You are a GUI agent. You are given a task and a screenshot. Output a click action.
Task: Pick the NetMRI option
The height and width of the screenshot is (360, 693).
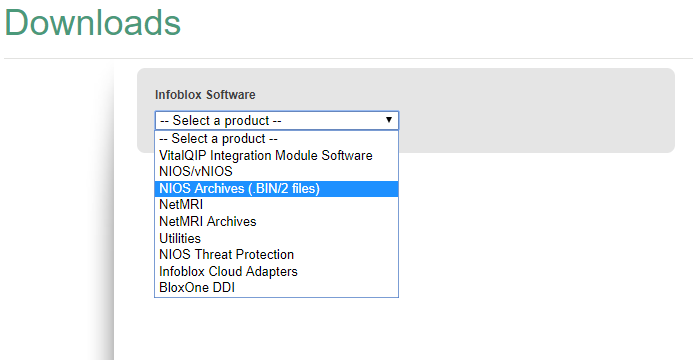[276, 205]
